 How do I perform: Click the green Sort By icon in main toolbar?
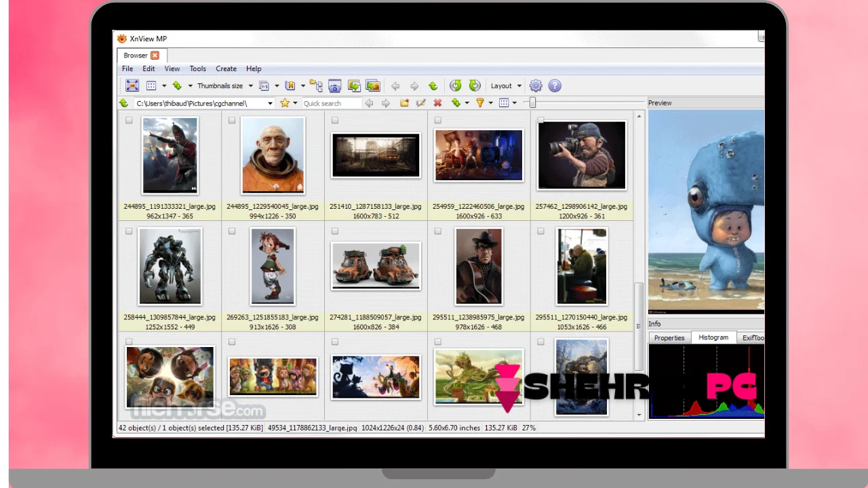[x=177, y=85]
